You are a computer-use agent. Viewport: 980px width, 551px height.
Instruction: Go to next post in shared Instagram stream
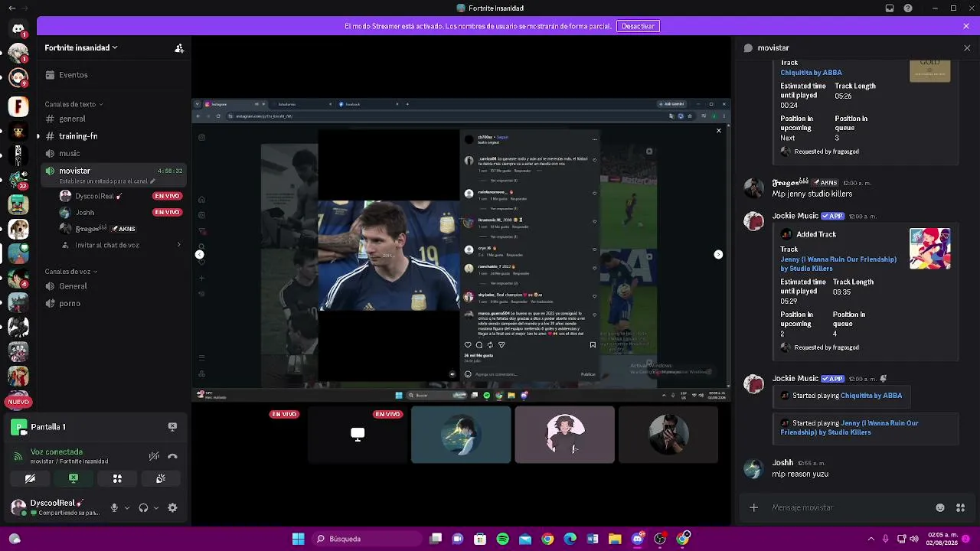click(718, 254)
